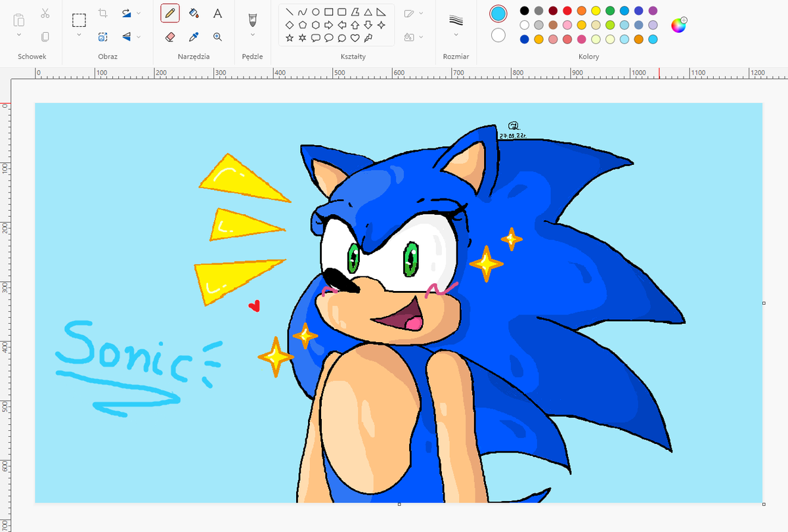Select the yellow color swatch
The height and width of the screenshot is (532, 788).
(596, 11)
